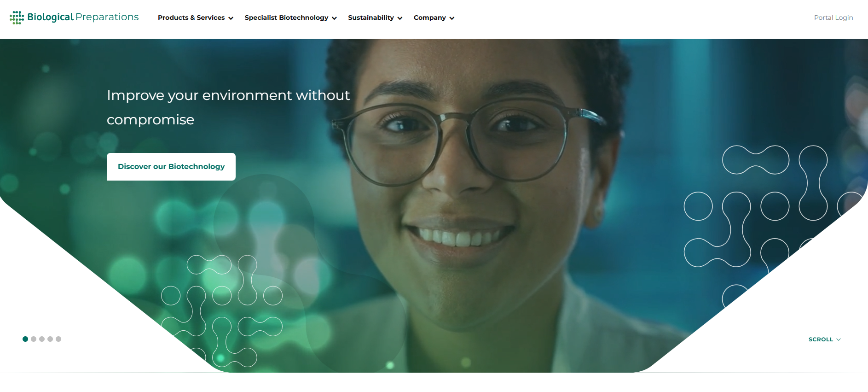Click the SCROLL text label
The image size is (868, 392).
pyautogui.click(x=821, y=339)
